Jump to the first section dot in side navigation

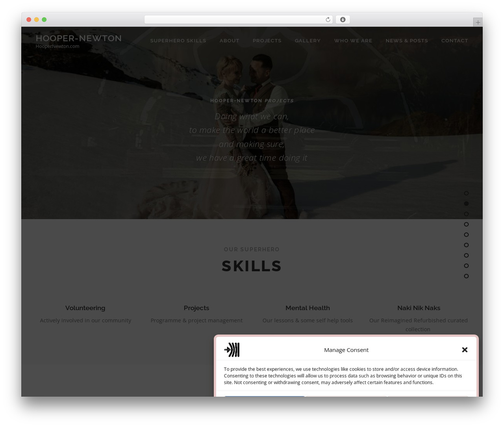click(x=466, y=193)
